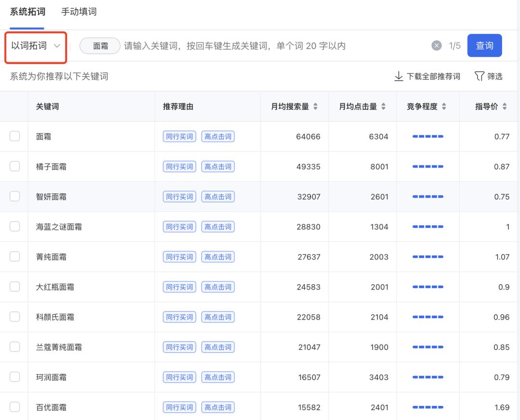Click the download icon beside 下载全部推荐词
Viewport: 520px width, 420px height.
398,76
